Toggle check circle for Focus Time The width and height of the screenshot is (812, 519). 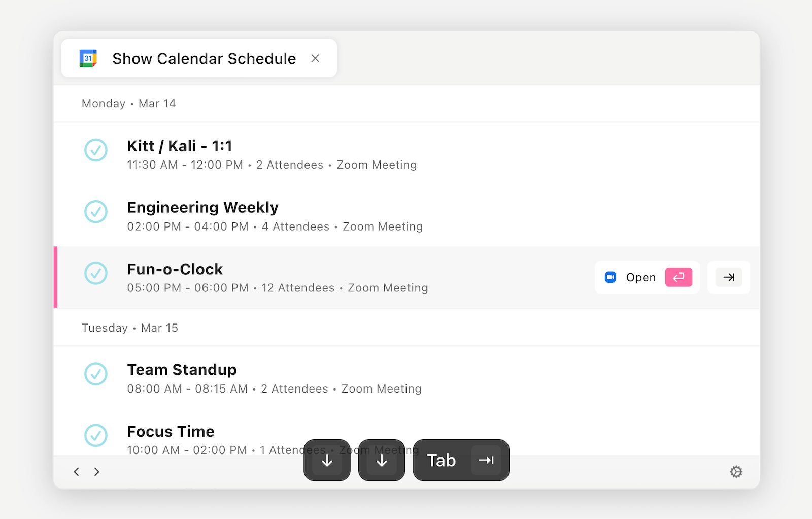pyautogui.click(x=96, y=435)
